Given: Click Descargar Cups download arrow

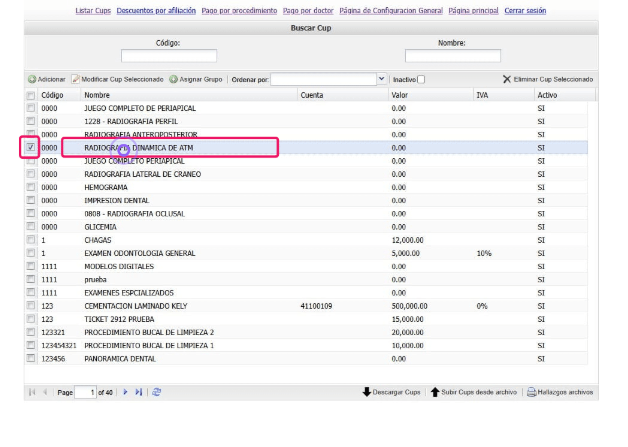Looking at the screenshot, I should [x=366, y=392].
